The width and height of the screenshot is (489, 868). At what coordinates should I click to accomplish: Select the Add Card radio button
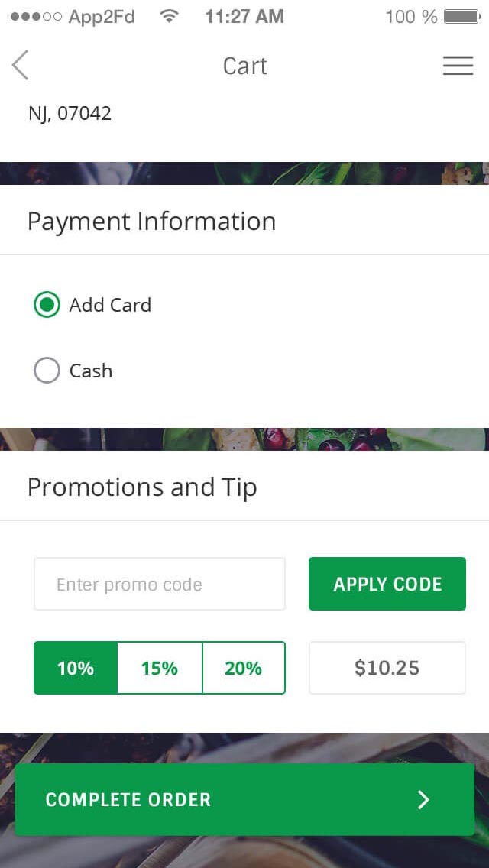tap(47, 305)
